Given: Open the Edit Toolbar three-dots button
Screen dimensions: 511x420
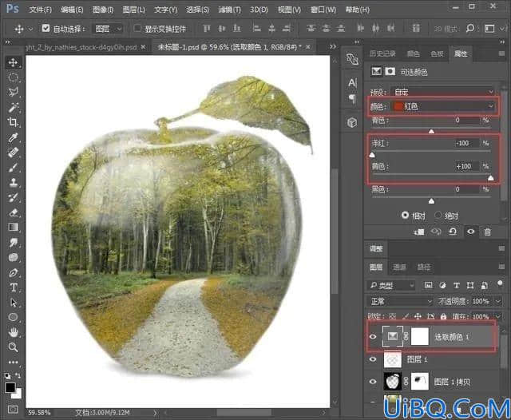Looking at the screenshot, I should (13, 362).
